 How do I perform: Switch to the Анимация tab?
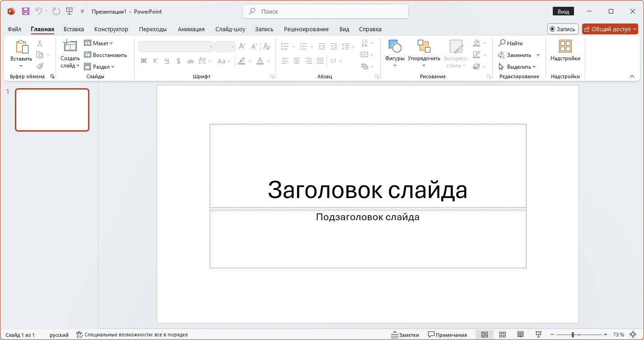point(191,29)
